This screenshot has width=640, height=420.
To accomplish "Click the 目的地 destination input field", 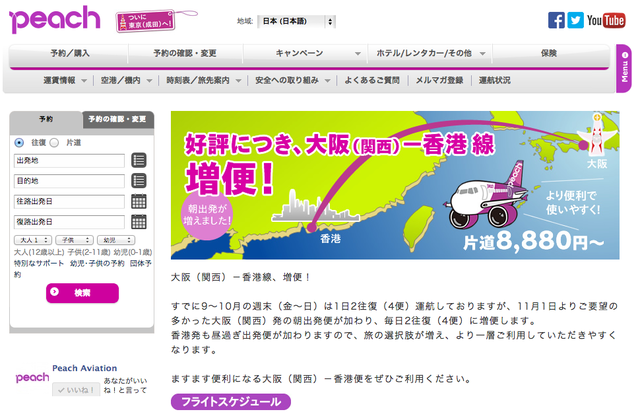I will pyautogui.click(x=69, y=181).
